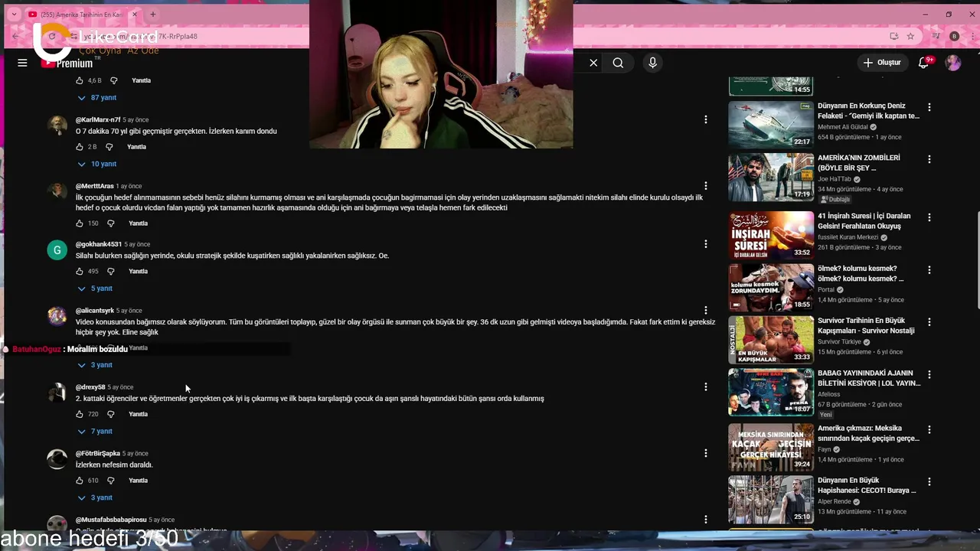Click Oluştur create button
This screenshot has height=551, width=980.
[x=882, y=63]
